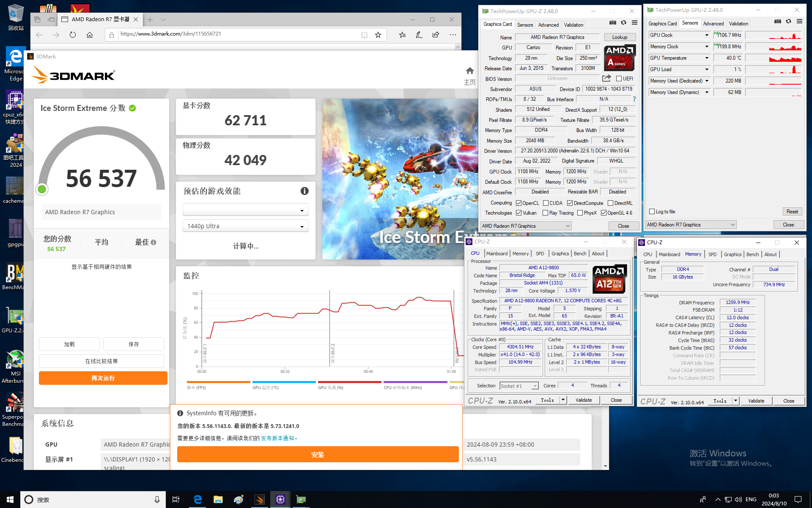The width and height of the screenshot is (812, 508).
Task: Click the 3DMark home icon
Action: coord(469,71)
